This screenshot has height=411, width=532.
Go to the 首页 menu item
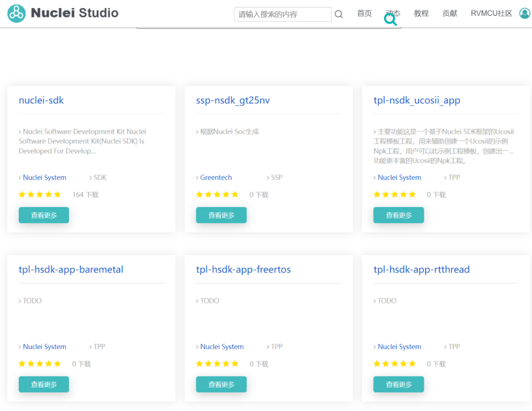coord(365,13)
